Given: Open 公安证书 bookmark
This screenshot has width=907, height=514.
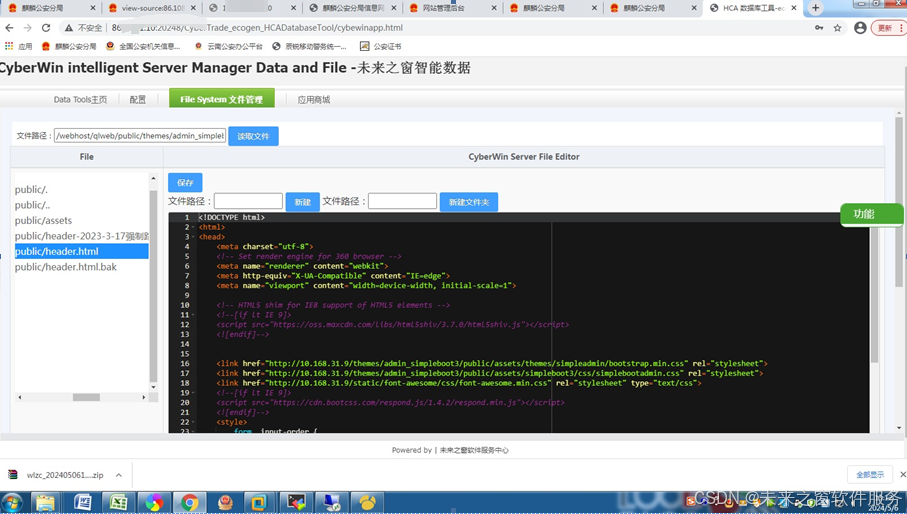Looking at the screenshot, I should click(x=381, y=46).
